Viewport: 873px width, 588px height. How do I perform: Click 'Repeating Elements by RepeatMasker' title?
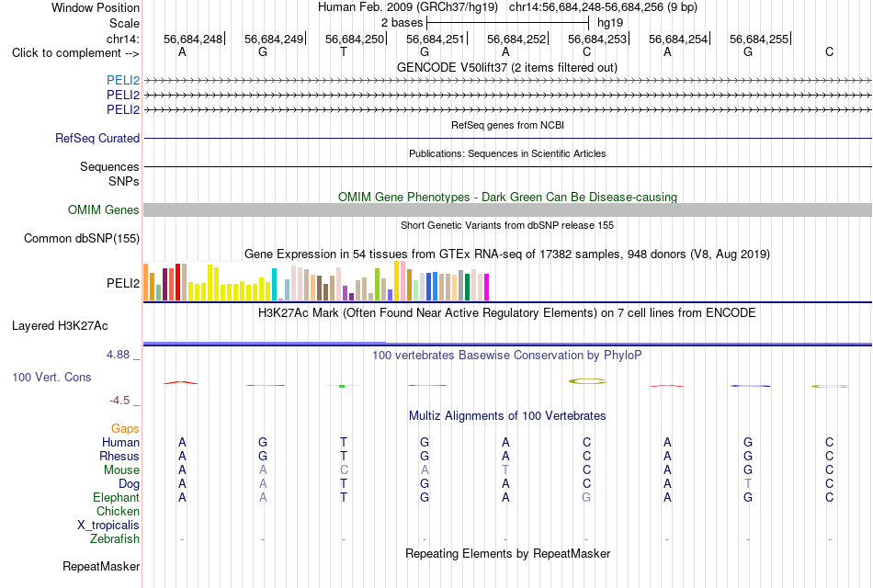click(x=508, y=554)
